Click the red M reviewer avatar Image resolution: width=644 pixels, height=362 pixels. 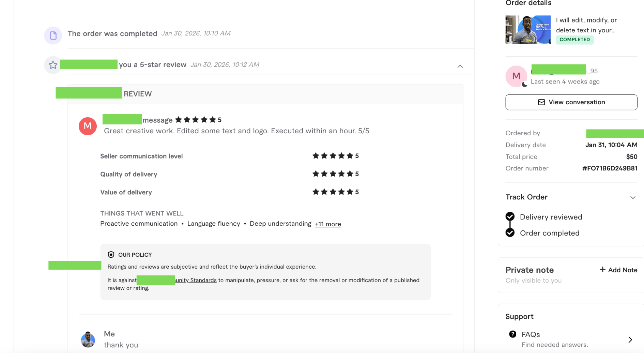(x=88, y=126)
